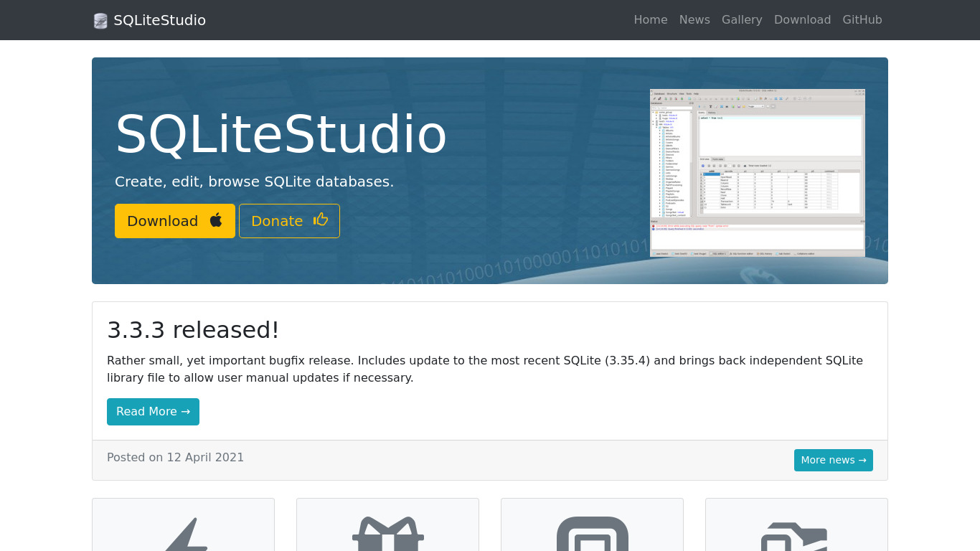980x551 pixels.
Task: Navigate to Download in the top menu
Action: pyautogui.click(x=802, y=20)
